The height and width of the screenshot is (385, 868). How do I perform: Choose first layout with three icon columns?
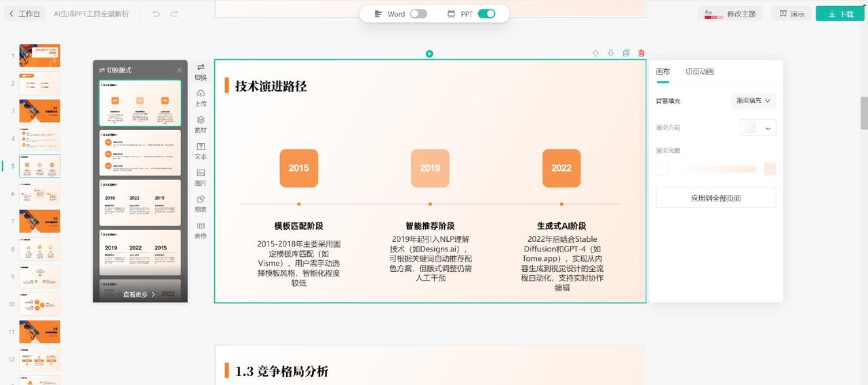[x=140, y=103]
